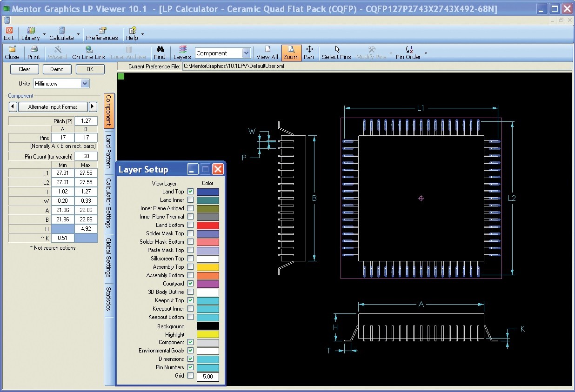Uncheck the Pin Numbers checkbox

(x=191, y=367)
